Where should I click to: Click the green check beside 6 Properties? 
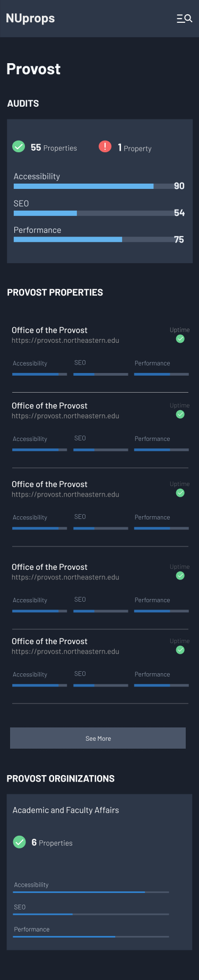tap(19, 842)
